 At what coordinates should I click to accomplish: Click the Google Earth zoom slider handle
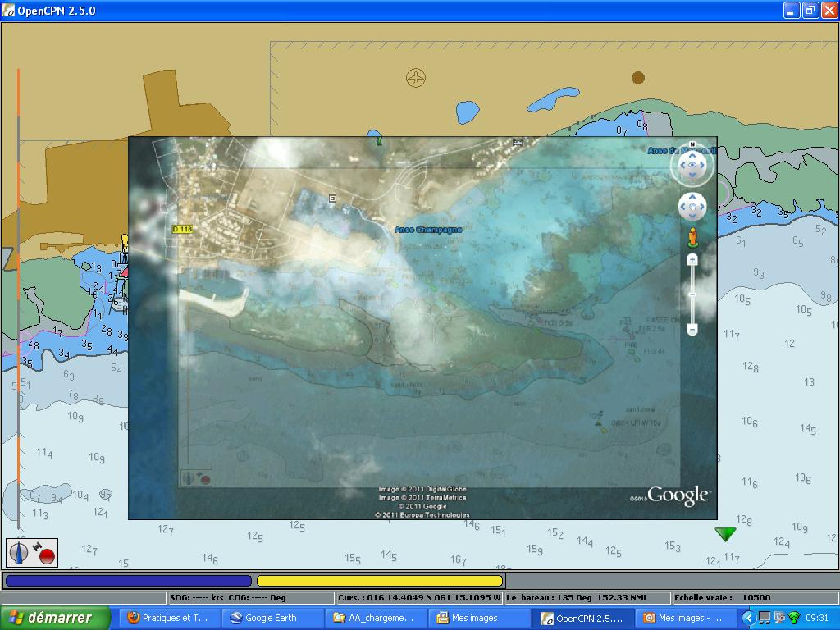[x=692, y=294]
